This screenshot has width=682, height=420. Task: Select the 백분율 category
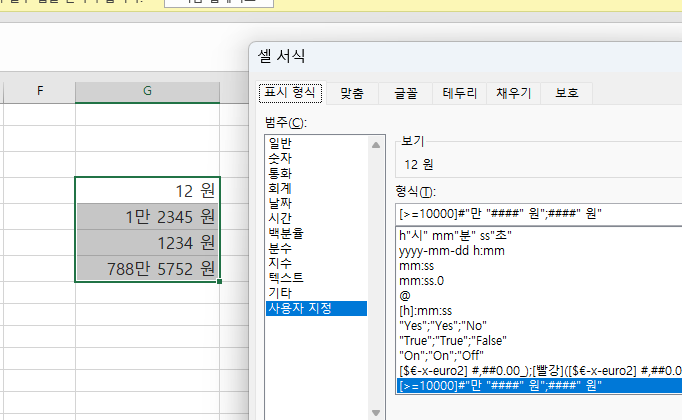[285, 232]
